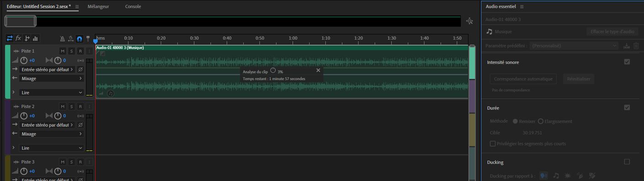This screenshot has width=644, height=181.
Task: Adjust Piste 2 volume knob
Action: [x=24, y=116]
